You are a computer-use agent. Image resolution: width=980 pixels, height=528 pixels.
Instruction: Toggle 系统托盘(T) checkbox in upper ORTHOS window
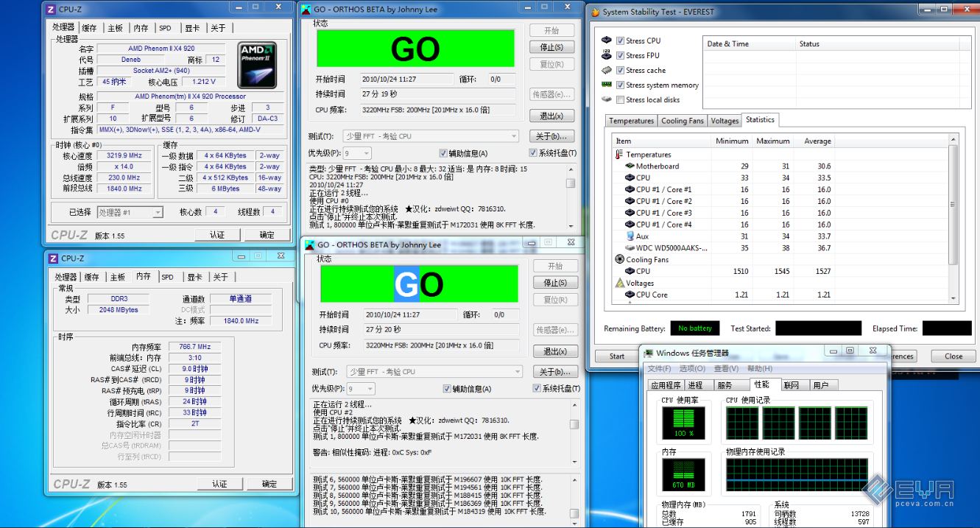pos(533,153)
